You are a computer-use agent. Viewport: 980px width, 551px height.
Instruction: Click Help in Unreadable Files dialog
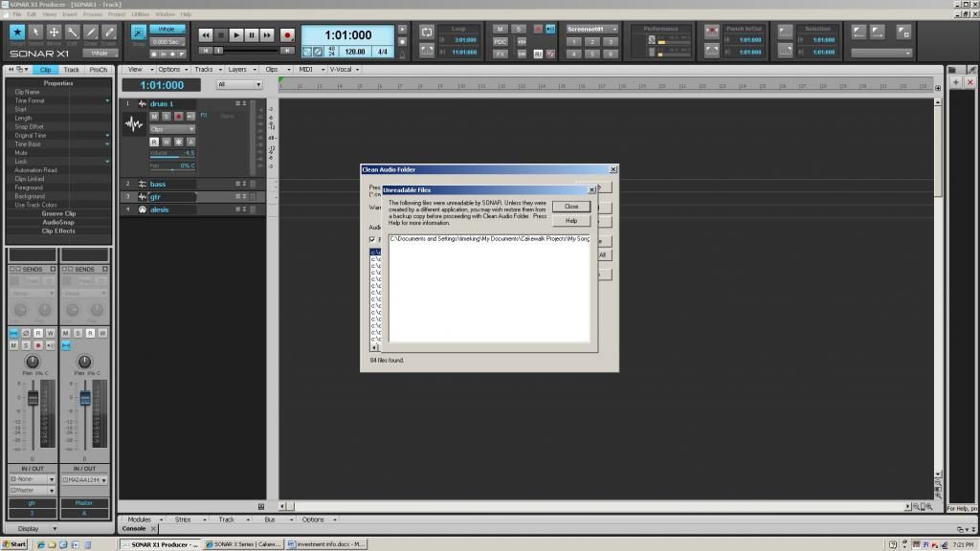pyautogui.click(x=571, y=220)
